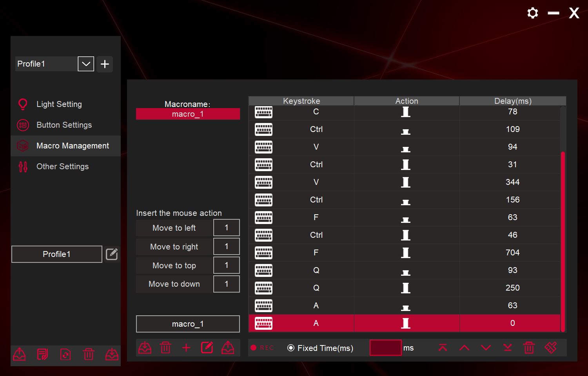Viewport: 588px width, 376px height.
Task: Export the macro using the upload tray icon under macro_1
Action: point(228,347)
